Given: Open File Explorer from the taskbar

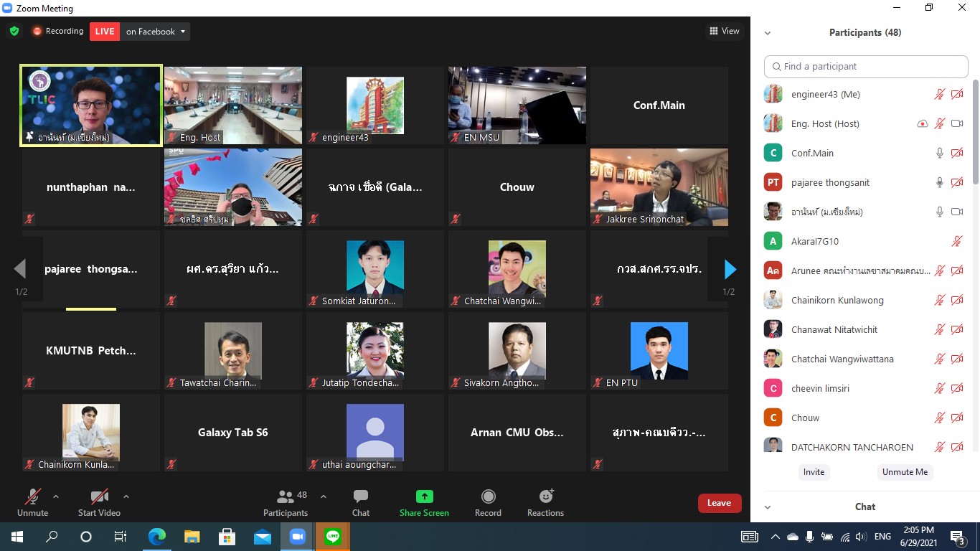Looking at the screenshot, I should point(192,537).
